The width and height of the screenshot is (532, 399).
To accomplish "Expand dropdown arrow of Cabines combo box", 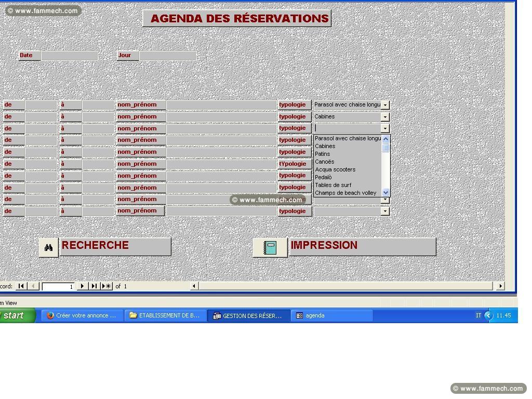I will 385,117.
